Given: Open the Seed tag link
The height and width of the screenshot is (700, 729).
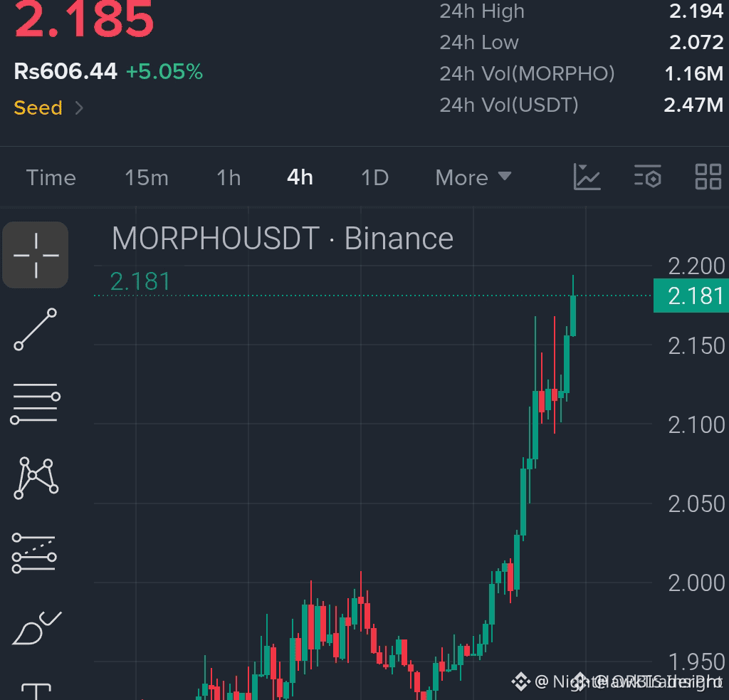Looking at the screenshot, I should coord(38,108).
